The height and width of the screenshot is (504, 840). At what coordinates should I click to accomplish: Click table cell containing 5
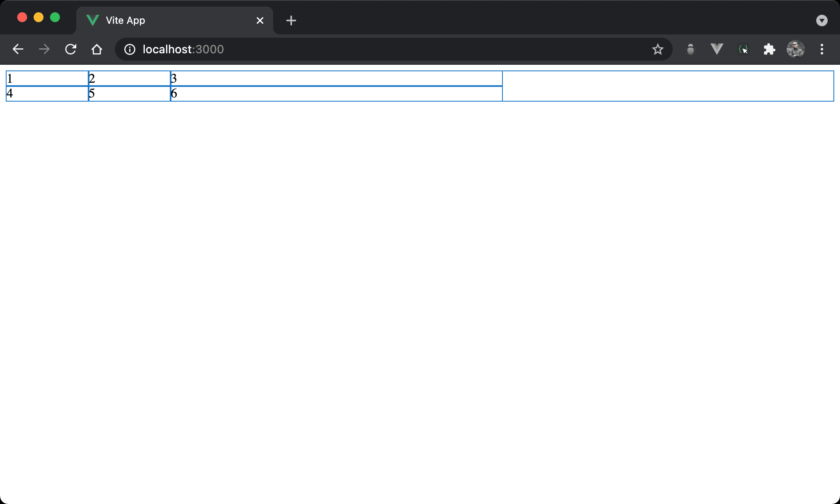(129, 93)
